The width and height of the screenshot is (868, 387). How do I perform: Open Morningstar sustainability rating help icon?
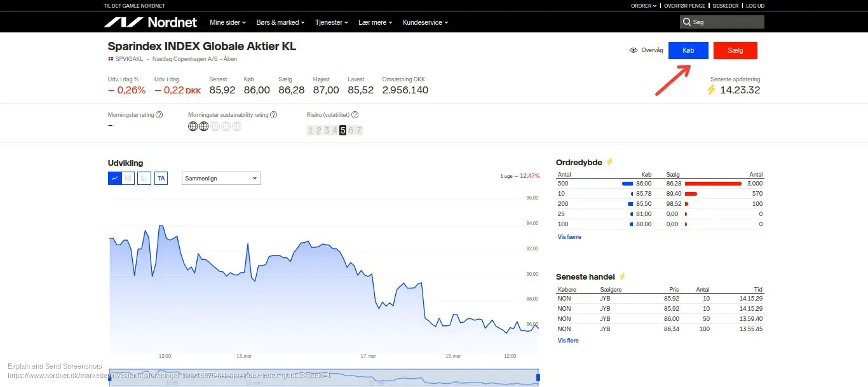[x=273, y=115]
